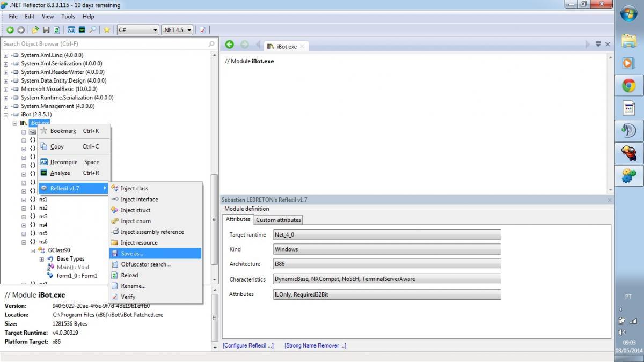644x362 pixels.
Task: Click the green Back arrow in main toolbar
Action: (10, 30)
